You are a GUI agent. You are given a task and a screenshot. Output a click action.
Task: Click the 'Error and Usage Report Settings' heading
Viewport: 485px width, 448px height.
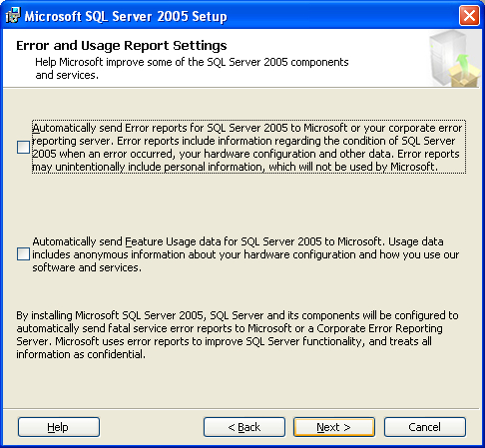coord(122,46)
